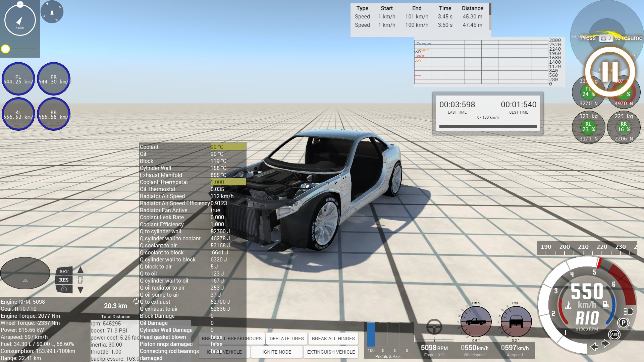Viewport: 644px width, 362px height.
Task: Click the Q exhaust to air row
Action: coord(193,309)
